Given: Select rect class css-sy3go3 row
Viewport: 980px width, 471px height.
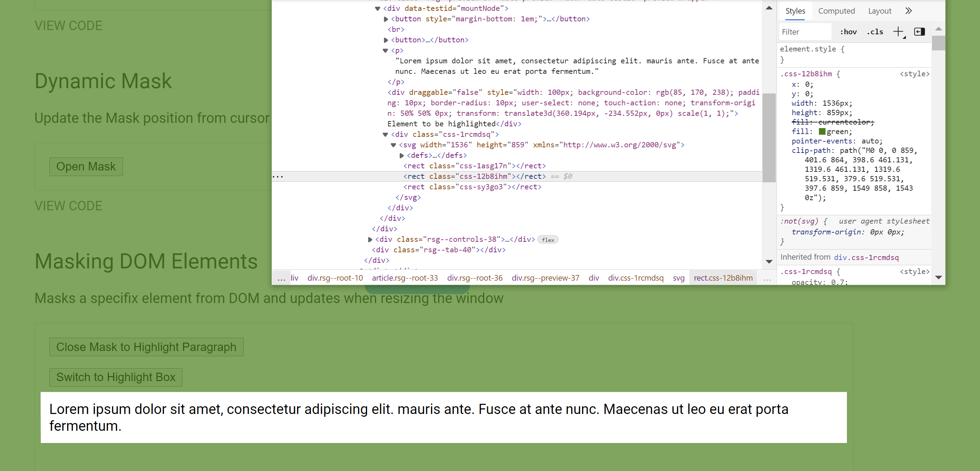Looking at the screenshot, I should click(x=472, y=187).
